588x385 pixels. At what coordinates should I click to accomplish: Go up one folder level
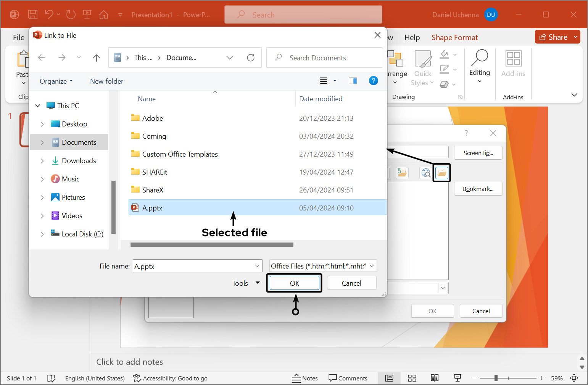tap(96, 58)
